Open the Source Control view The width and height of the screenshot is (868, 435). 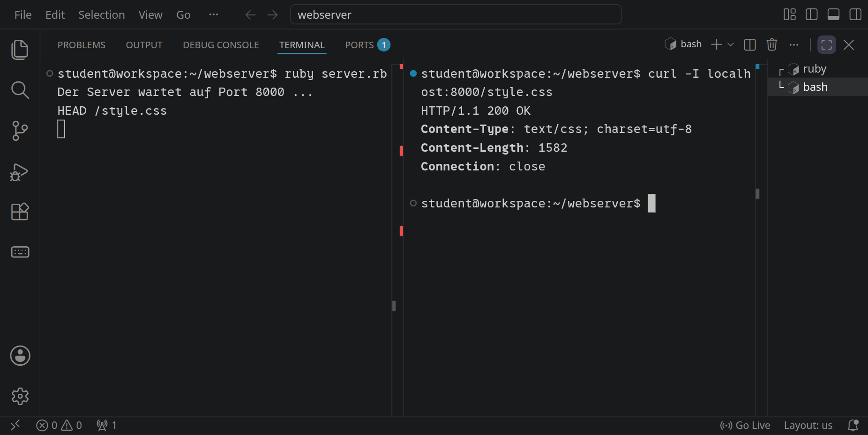pos(20,131)
